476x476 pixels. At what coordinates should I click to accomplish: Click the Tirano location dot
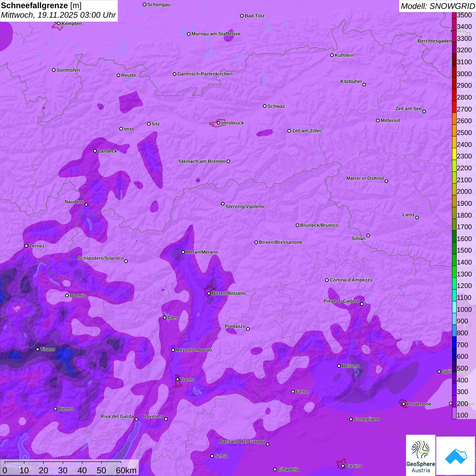(38, 349)
